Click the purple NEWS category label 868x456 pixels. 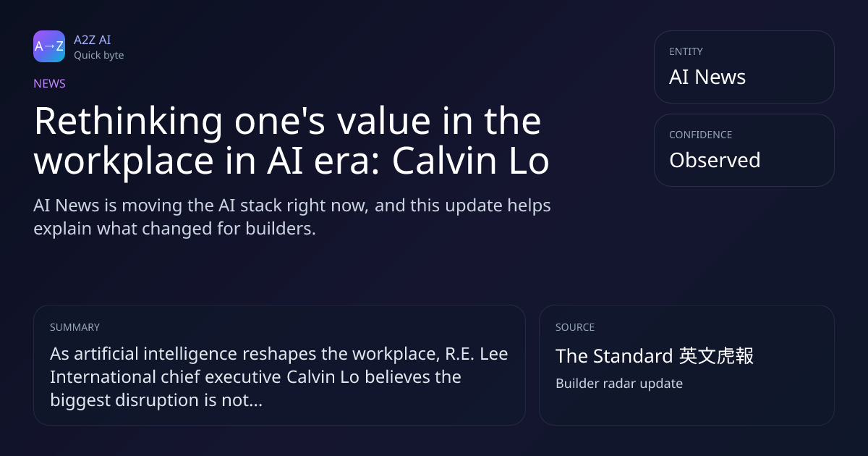pos(49,83)
